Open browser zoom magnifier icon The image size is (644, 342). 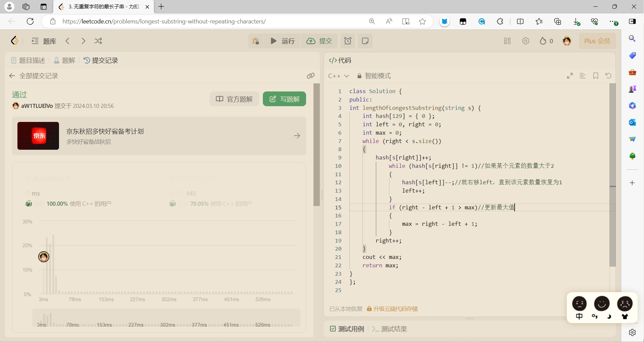tap(372, 21)
